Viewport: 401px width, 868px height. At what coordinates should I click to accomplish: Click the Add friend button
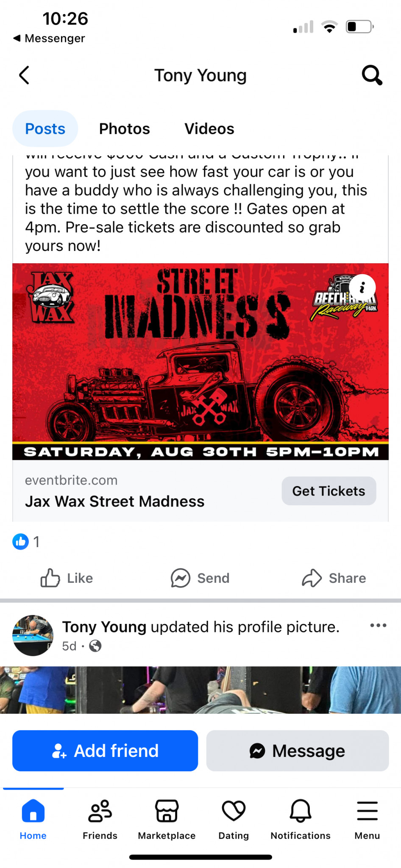pyautogui.click(x=105, y=751)
